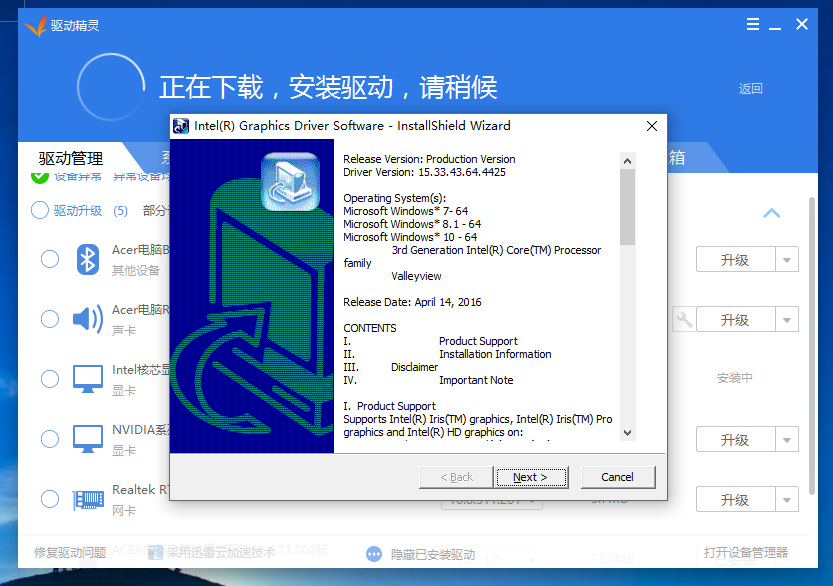Click the Bluetooth device icon
Viewport: 833px width, 586px height.
tap(88, 260)
